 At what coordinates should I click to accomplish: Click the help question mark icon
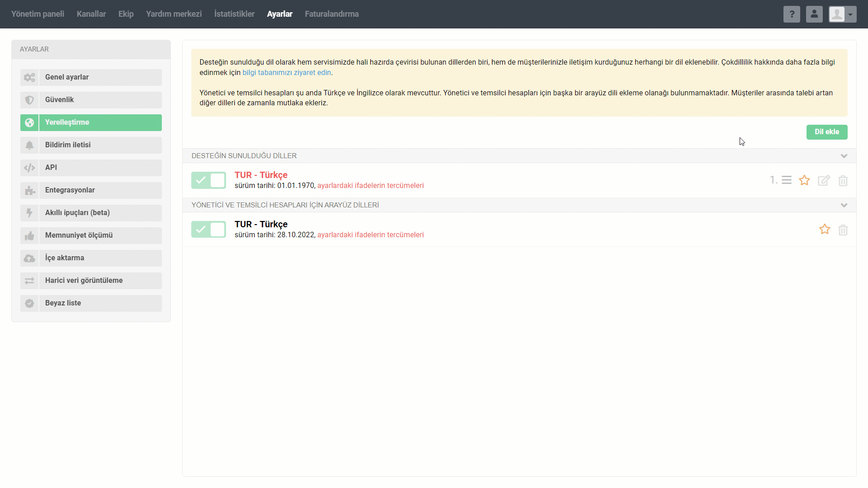(792, 14)
